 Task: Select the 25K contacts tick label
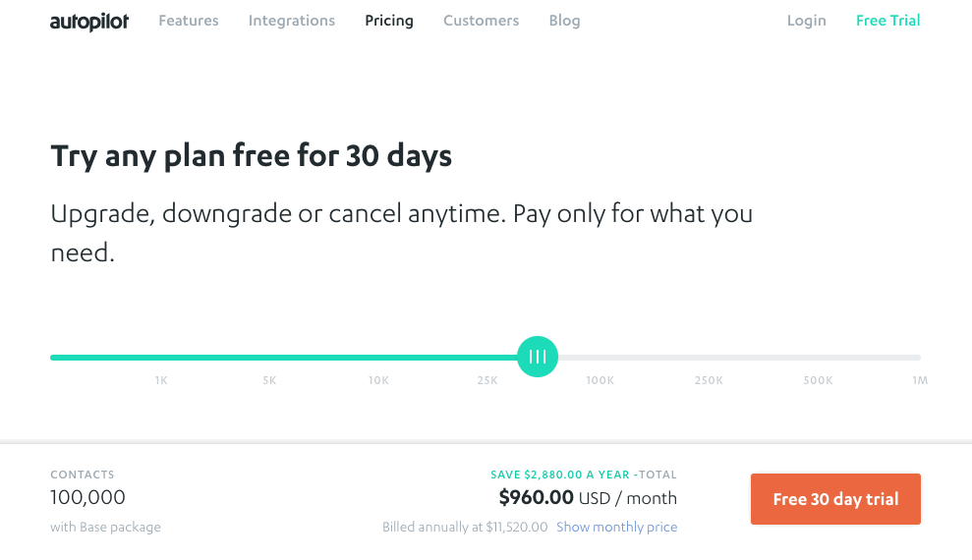(487, 380)
